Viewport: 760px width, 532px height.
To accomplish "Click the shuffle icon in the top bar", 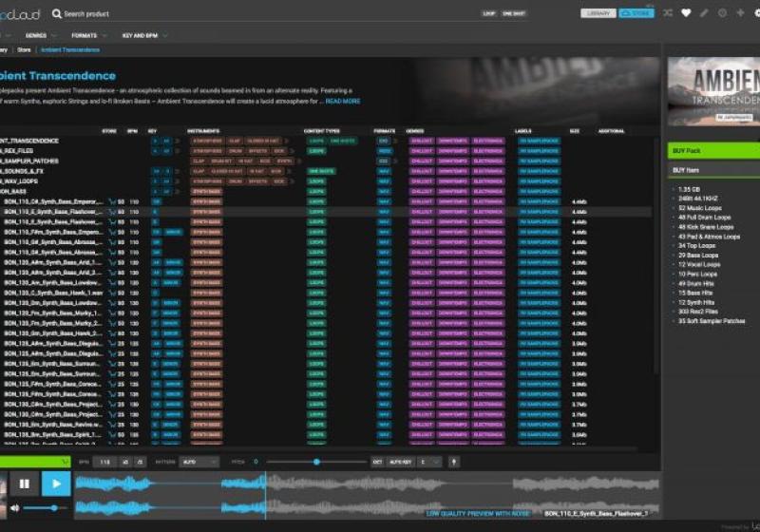I will coord(667,13).
